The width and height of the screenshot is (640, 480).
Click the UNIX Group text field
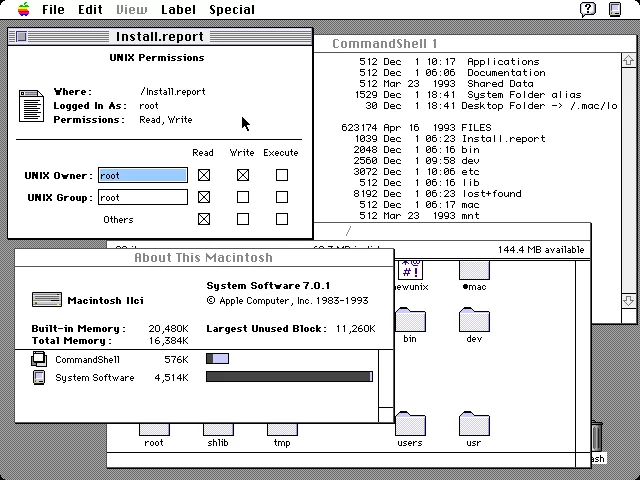(143, 197)
